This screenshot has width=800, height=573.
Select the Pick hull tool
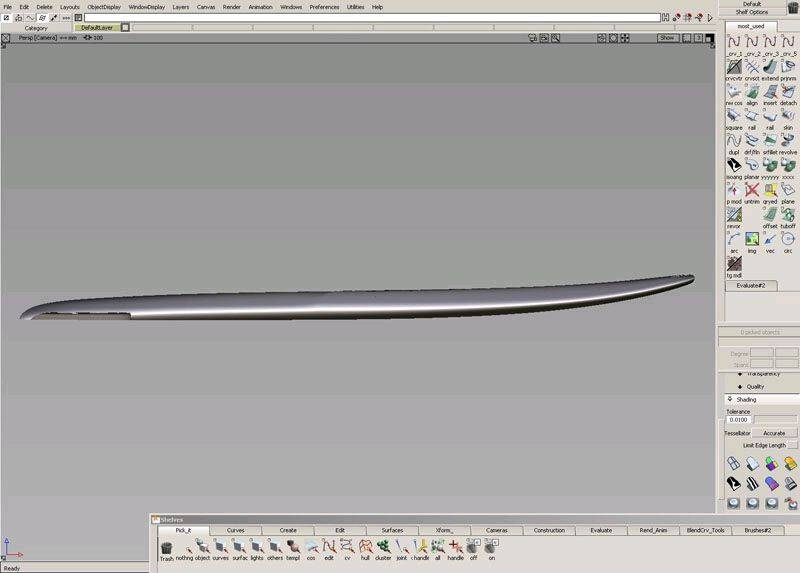pos(365,547)
